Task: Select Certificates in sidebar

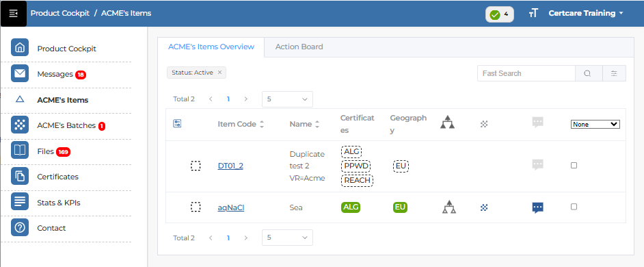Action: (x=57, y=177)
